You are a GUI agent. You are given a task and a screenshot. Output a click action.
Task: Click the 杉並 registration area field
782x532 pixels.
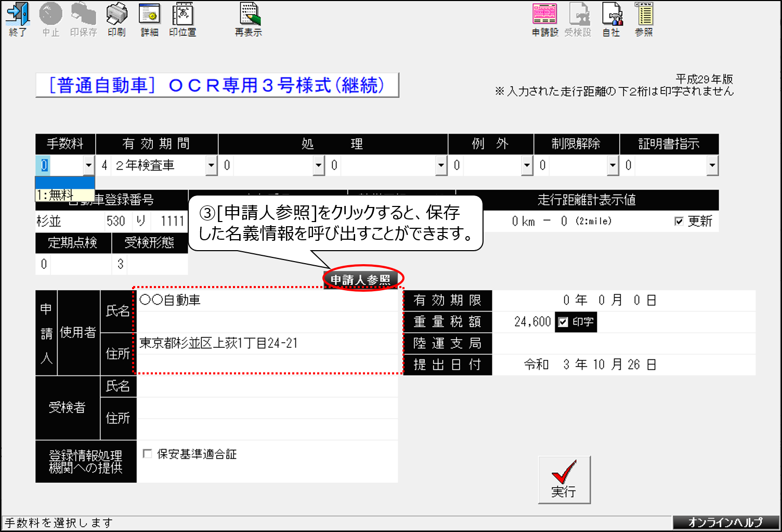[x=70, y=222]
